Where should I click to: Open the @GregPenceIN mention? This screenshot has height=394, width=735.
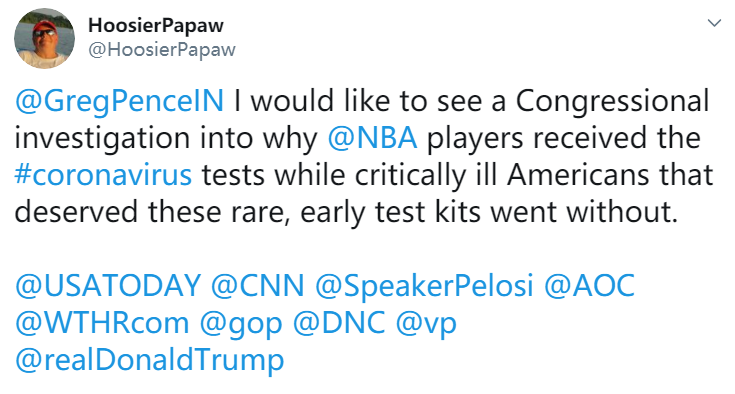click(120, 102)
